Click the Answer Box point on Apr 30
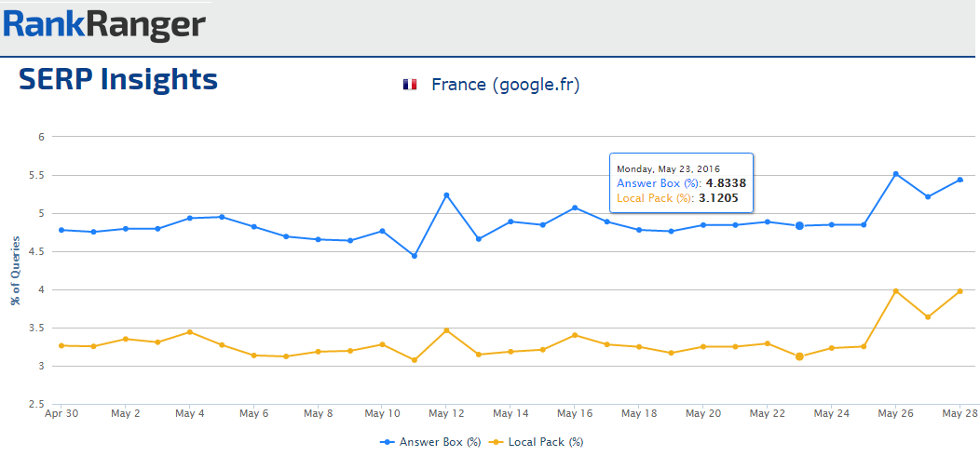 pos(61,230)
